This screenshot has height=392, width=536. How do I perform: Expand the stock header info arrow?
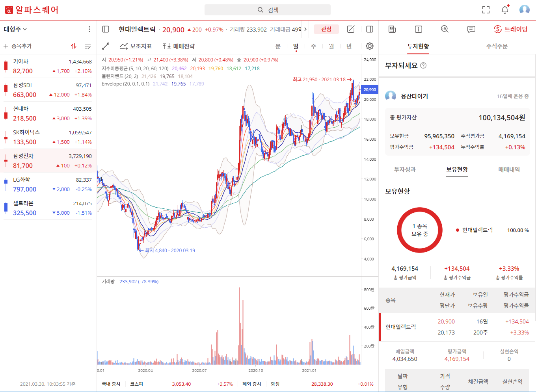coord(305,29)
